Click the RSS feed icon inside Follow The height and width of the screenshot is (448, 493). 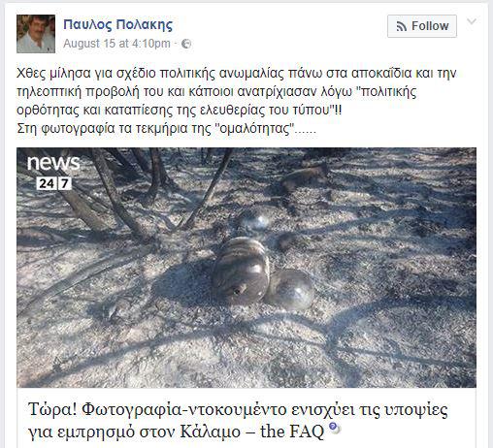pos(402,26)
